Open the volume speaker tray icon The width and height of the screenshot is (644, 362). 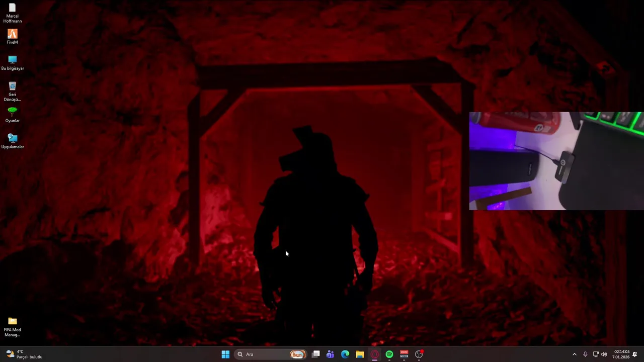pos(604,354)
